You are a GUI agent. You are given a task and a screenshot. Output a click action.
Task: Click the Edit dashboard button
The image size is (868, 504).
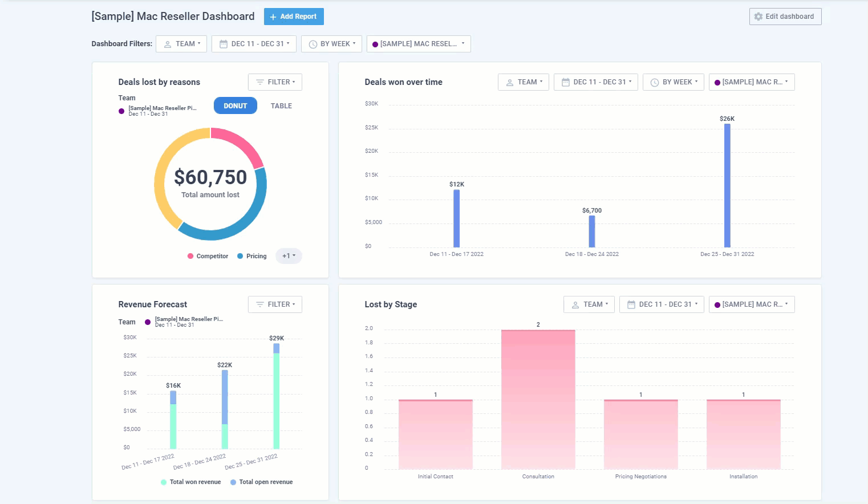[785, 17]
